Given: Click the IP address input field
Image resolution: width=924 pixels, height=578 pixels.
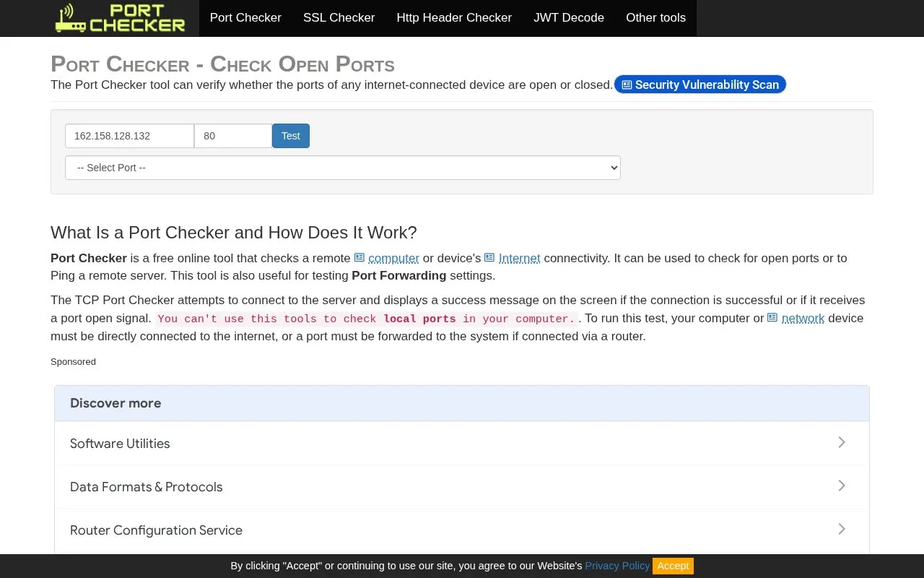Looking at the screenshot, I should click(x=129, y=136).
